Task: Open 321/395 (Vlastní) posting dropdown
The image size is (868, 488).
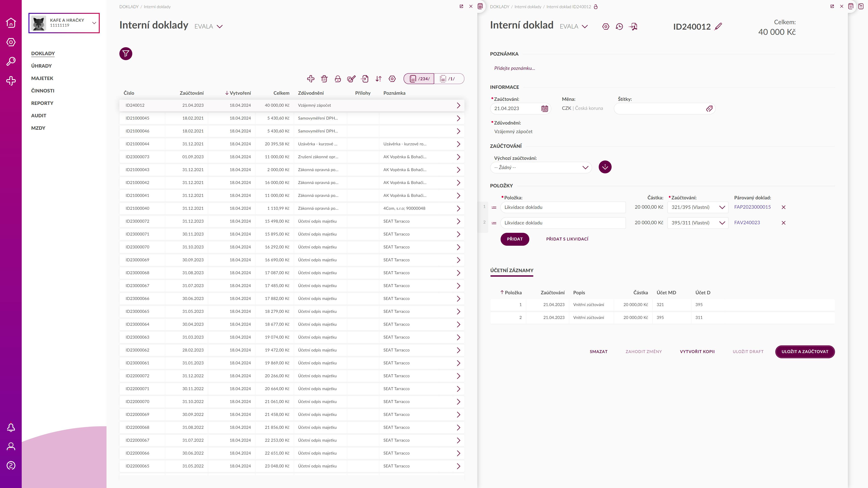Action: pos(698,207)
